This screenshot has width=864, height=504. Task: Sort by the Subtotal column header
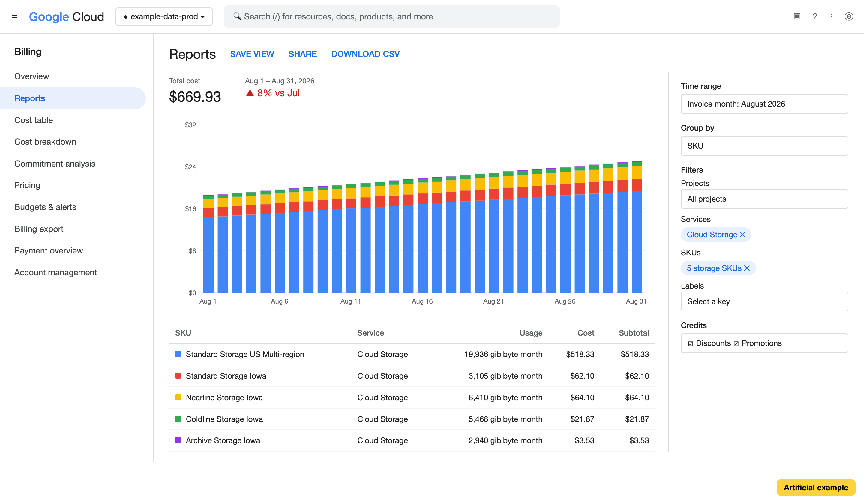(x=634, y=333)
